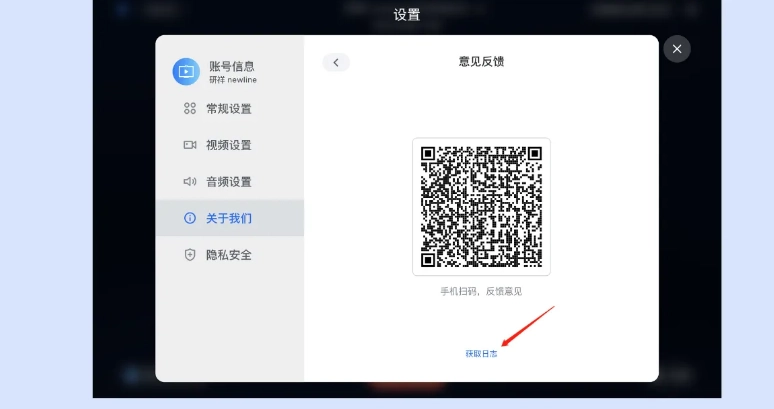774x409 pixels.
Task: Click the 手机扫码，反馈意见 caption
Action: pyautogui.click(x=481, y=292)
